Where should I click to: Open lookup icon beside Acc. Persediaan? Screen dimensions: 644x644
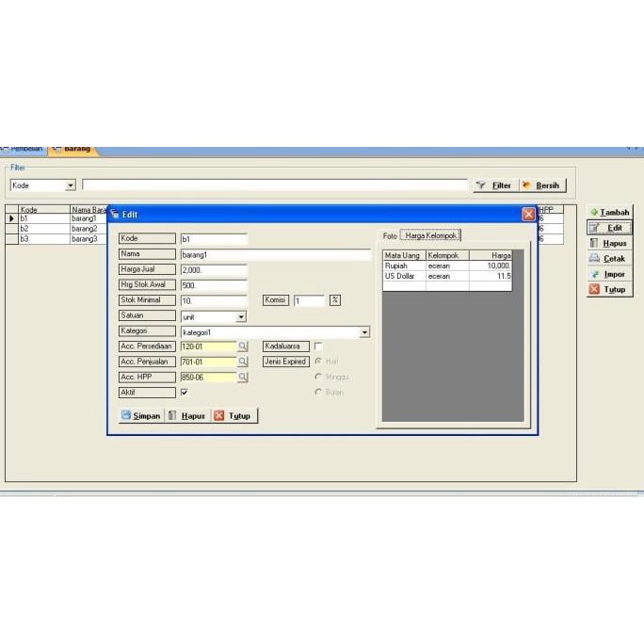pyautogui.click(x=243, y=346)
